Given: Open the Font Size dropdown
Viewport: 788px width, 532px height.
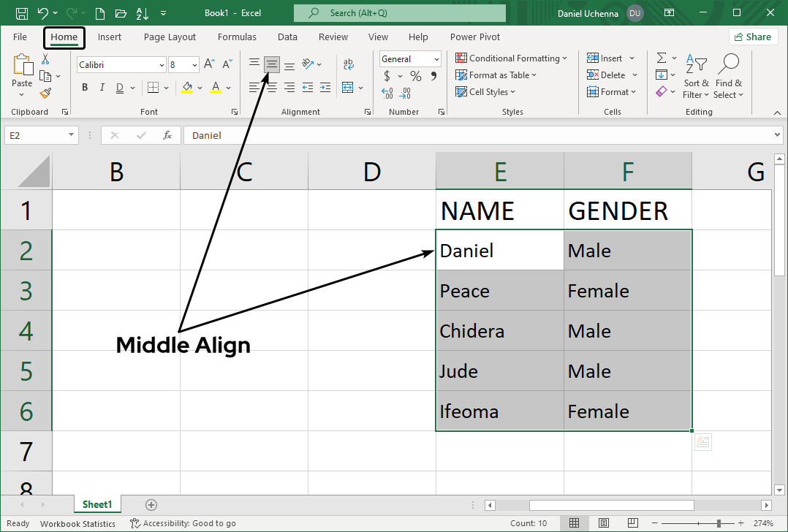Looking at the screenshot, I should coord(195,66).
